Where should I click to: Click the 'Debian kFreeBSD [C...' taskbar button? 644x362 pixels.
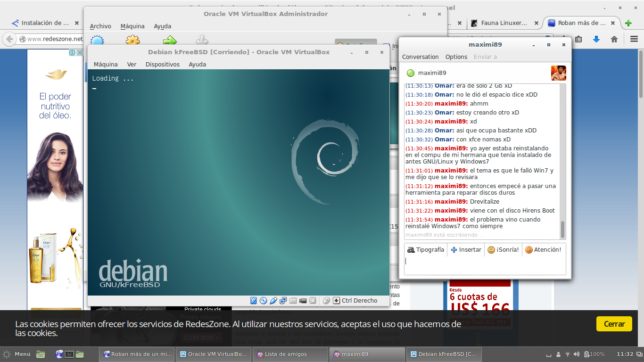(444, 354)
